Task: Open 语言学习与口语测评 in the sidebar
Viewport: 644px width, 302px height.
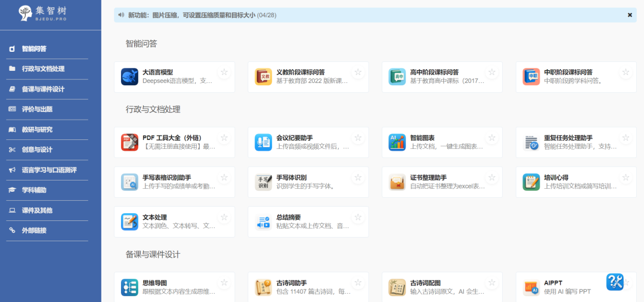Action: (x=49, y=170)
